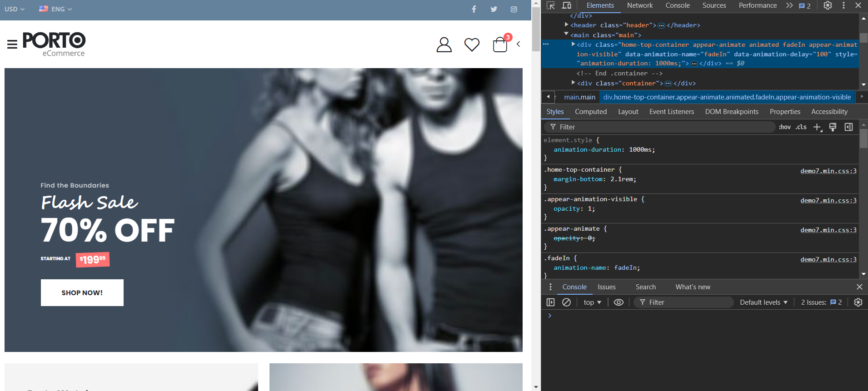Add a new style rule plus icon

818,127
